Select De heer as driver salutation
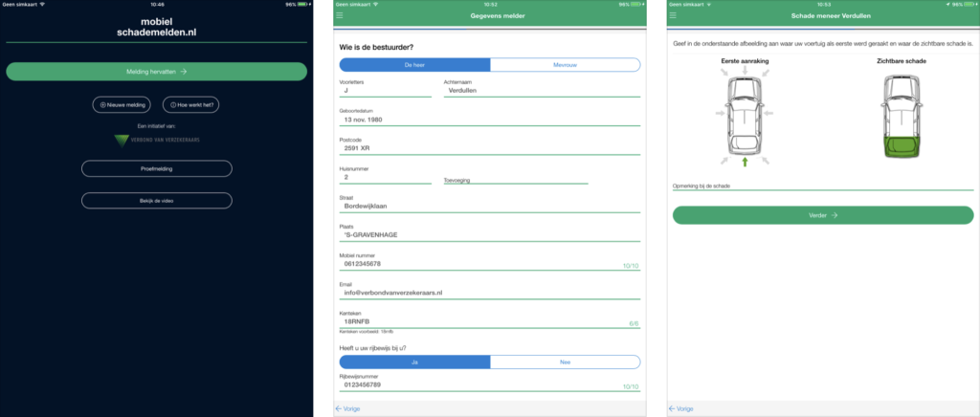This screenshot has height=417, width=980. pos(414,65)
